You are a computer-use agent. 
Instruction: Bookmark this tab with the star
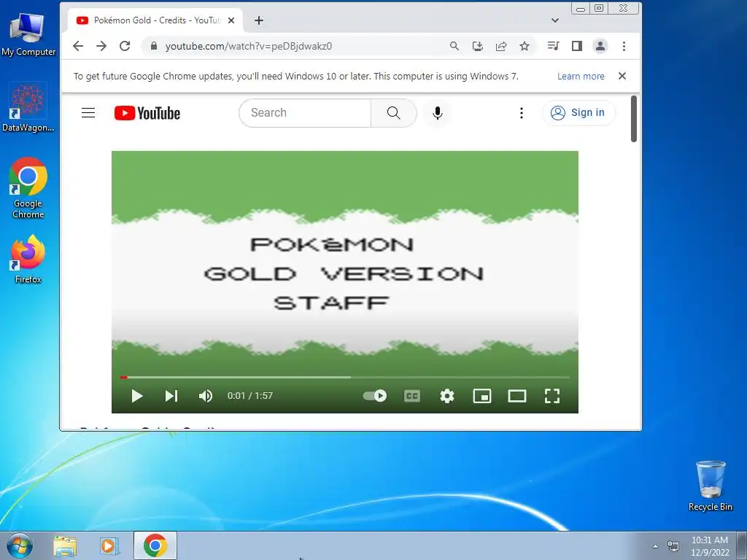[525, 46]
